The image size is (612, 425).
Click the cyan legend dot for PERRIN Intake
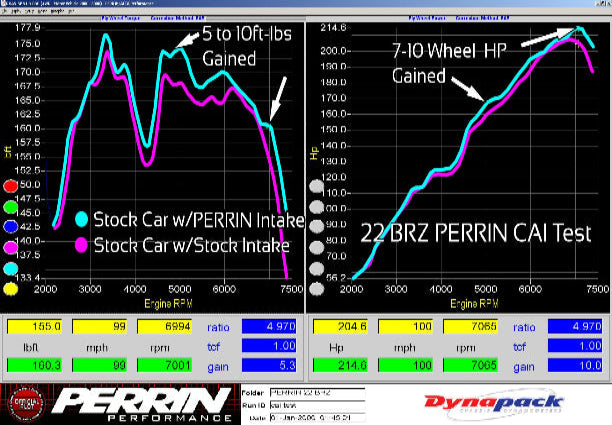[x=82, y=219]
